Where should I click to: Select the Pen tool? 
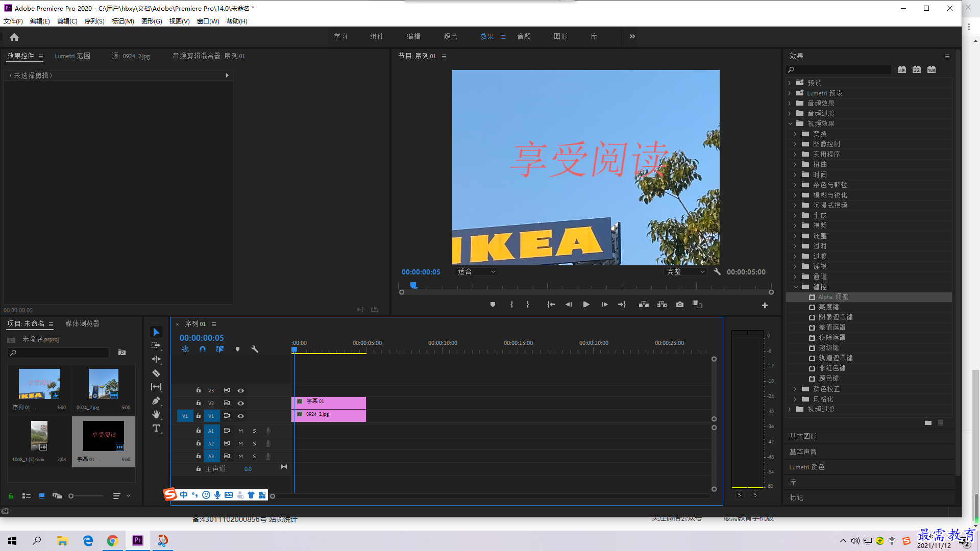click(x=156, y=400)
